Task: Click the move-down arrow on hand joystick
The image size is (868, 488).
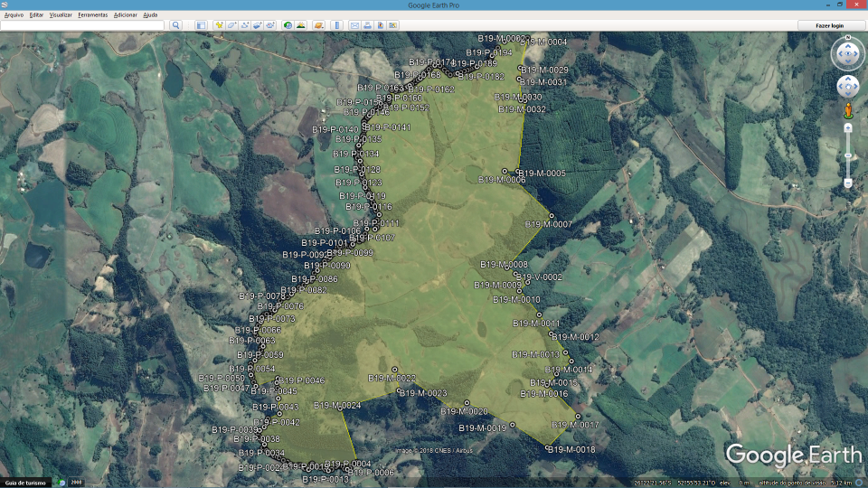Action: (847, 93)
